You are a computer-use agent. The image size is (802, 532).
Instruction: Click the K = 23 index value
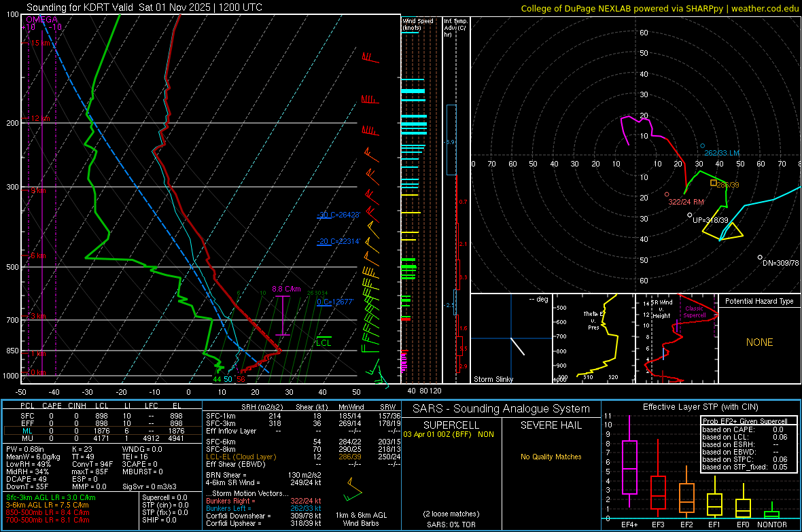point(82,449)
